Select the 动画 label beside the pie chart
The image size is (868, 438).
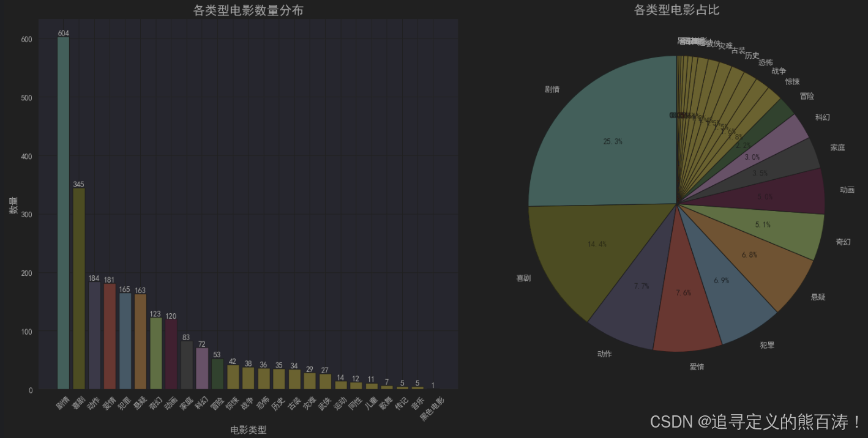pyautogui.click(x=847, y=190)
